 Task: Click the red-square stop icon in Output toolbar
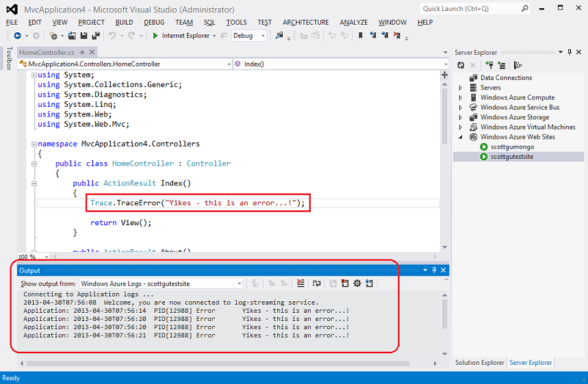(345, 283)
